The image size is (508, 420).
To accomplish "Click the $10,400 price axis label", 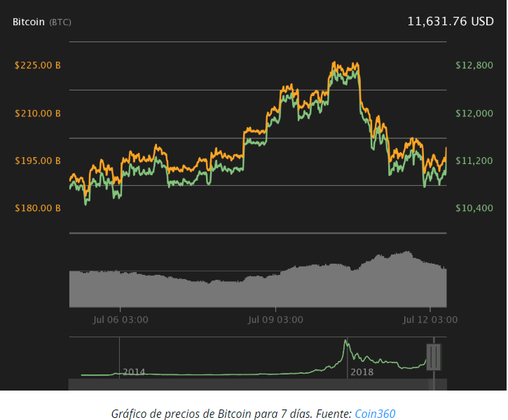I will tap(474, 208).
